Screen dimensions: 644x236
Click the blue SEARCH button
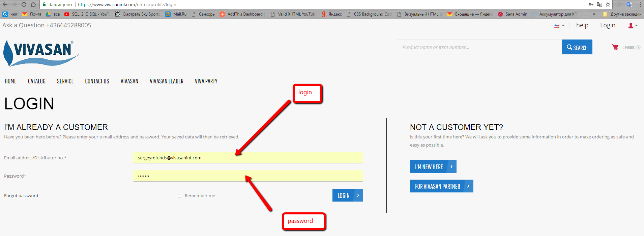tap(577, 47)
